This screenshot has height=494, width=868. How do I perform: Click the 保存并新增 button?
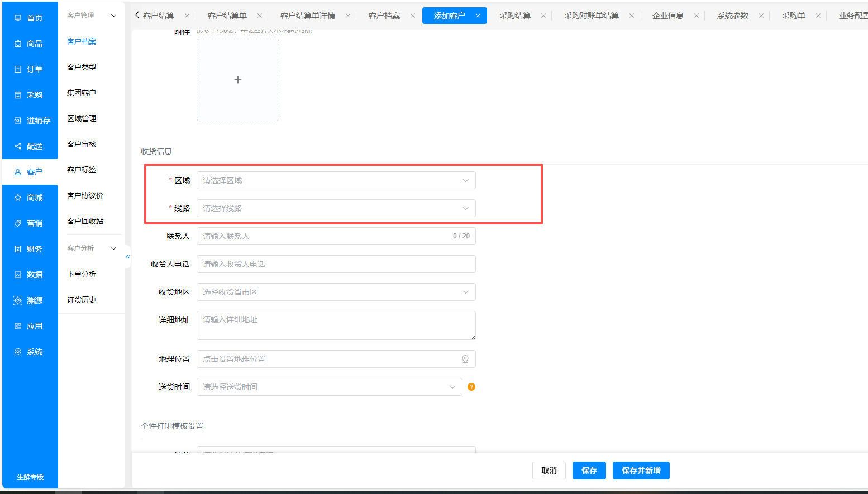641,471
